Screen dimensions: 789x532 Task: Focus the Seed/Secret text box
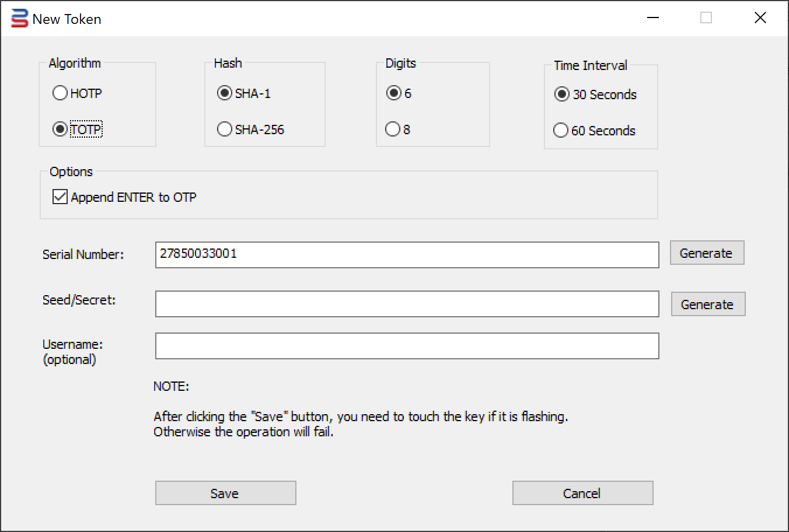(x=407, y=304)
